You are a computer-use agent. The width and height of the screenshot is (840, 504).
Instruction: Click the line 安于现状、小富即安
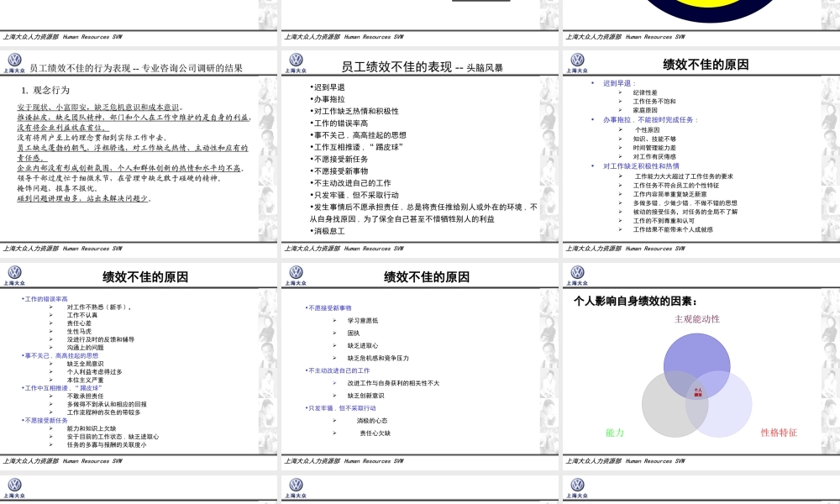pos(100,108)
